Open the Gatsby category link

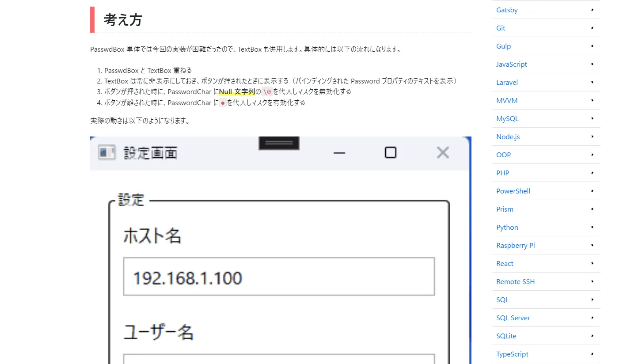tap(507, 10)
